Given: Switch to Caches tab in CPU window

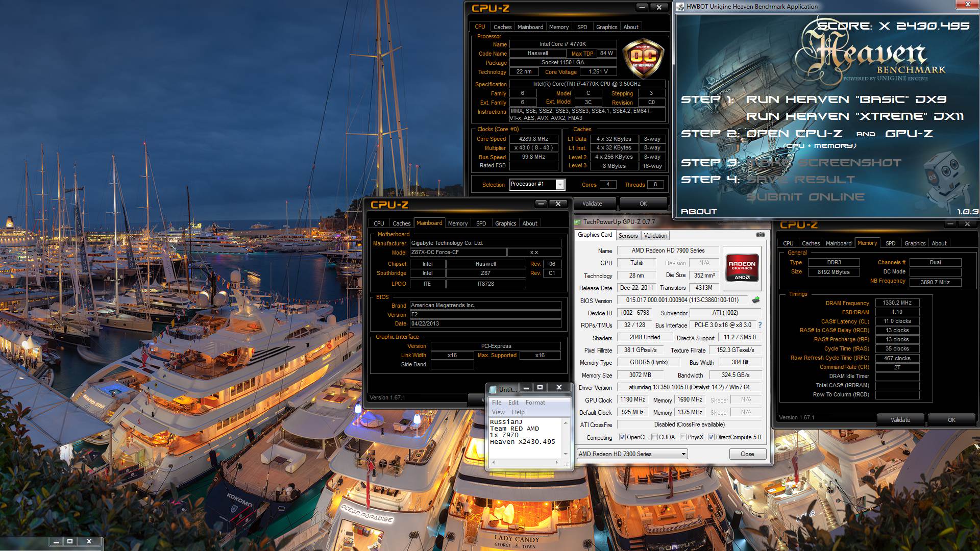Looking at the screenshot, I should click(x=502, y=27).
